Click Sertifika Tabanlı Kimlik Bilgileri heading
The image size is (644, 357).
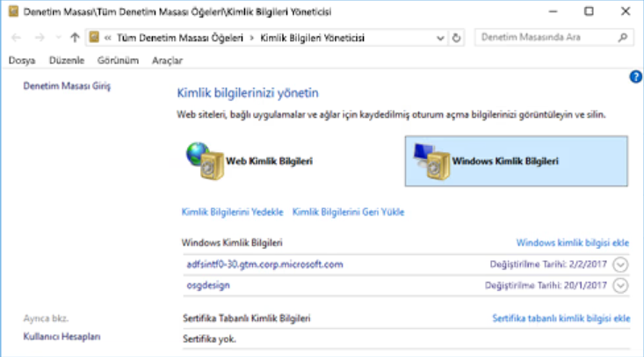[x=246, y=318]
